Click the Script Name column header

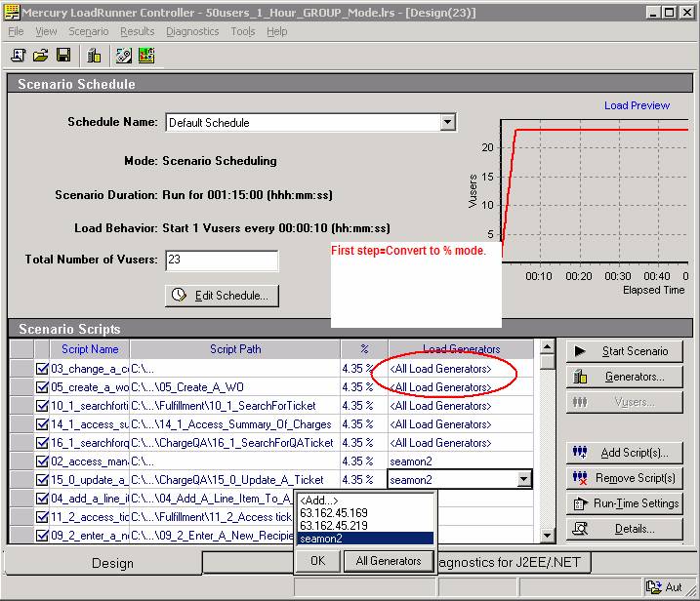tap(90, 349)
